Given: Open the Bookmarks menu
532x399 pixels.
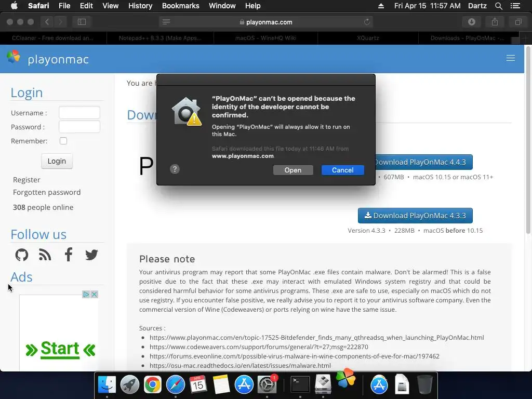Looking at the screenshot, I should point(180,6).
